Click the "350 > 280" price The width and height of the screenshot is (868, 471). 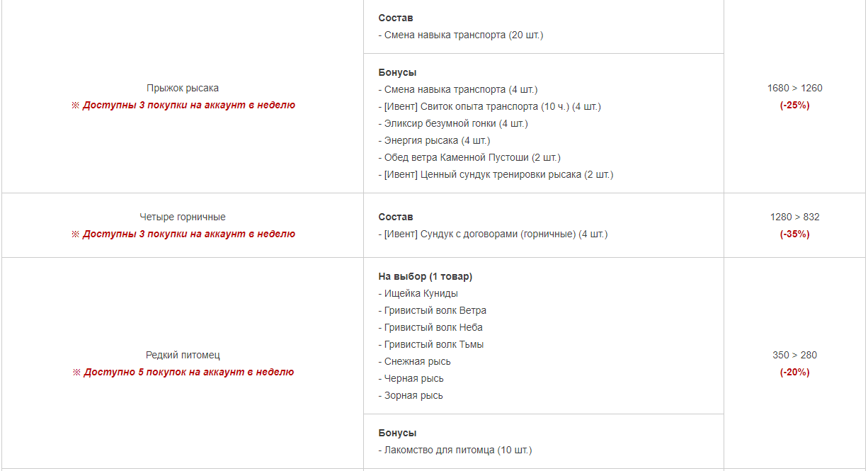click(x=794, y=356)
